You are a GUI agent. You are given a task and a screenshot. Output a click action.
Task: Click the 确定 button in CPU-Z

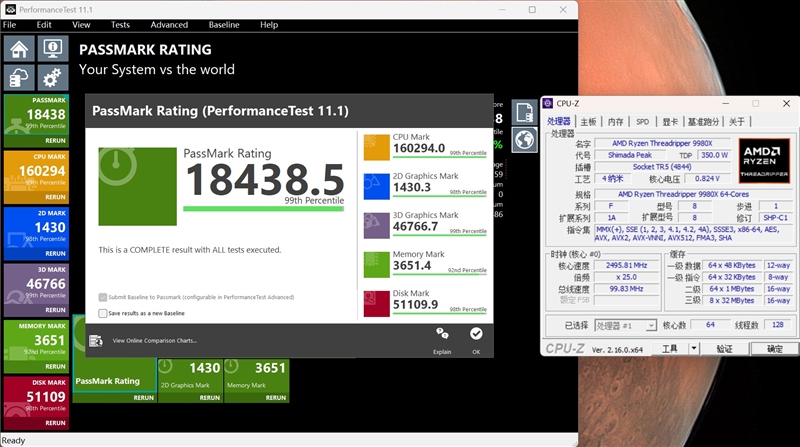[774, 349]
